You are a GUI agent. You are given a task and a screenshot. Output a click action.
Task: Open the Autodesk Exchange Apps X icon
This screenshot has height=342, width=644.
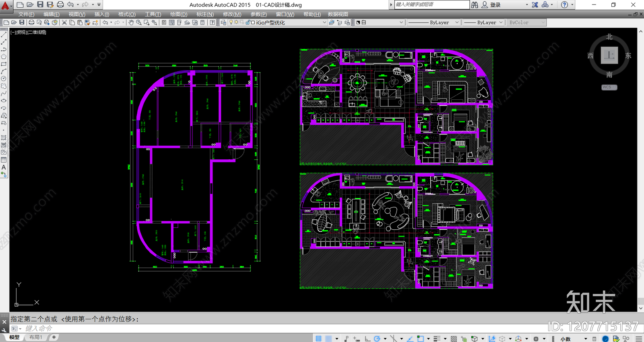[535, 5]
